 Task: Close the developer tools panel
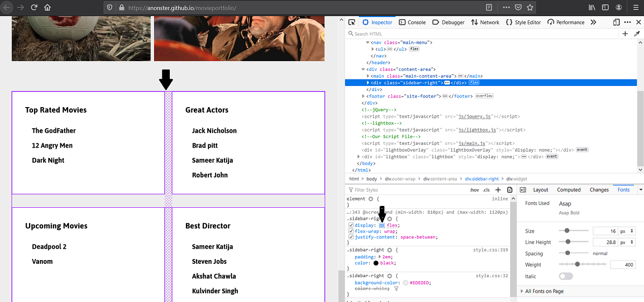tap(638, 22)
